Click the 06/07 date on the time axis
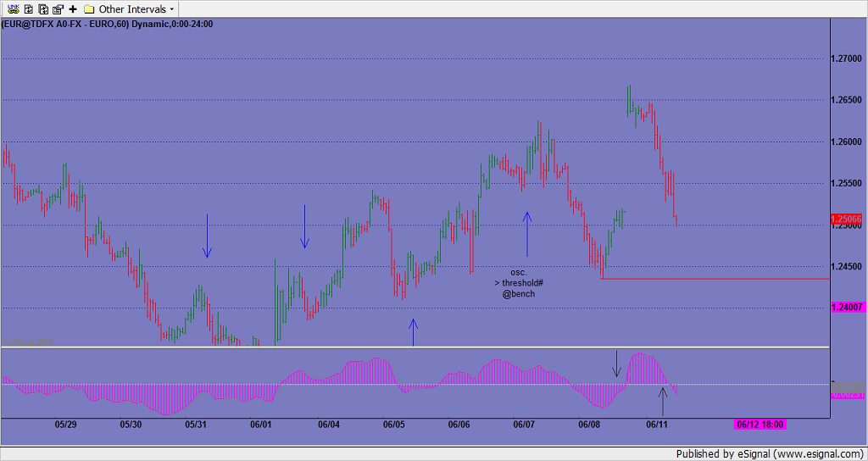868x461 pixels. (x=524, y=425)
